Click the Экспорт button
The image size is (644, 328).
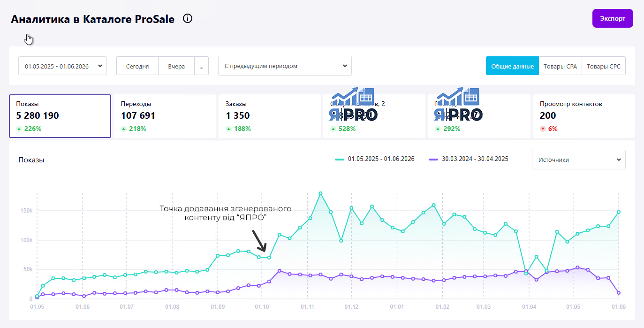tap(613, 19)
